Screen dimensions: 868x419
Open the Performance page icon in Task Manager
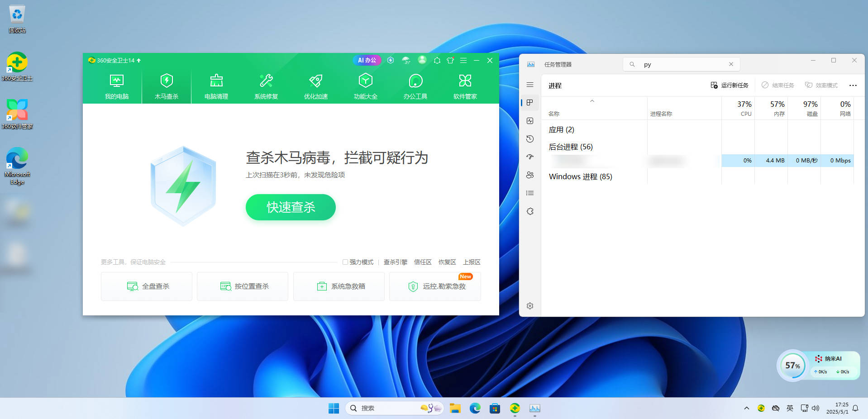point(530,121)
